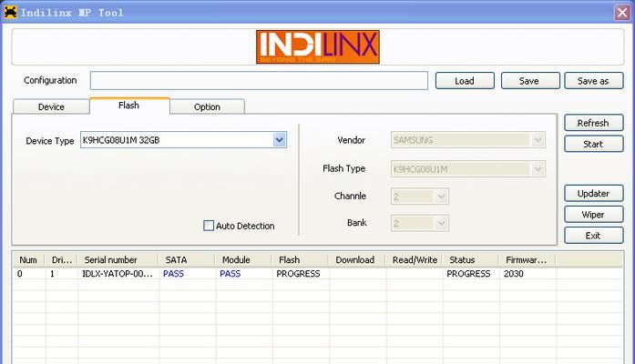Click the Wiper button
This screenshot has width=635, height=364.
[593, 215]
